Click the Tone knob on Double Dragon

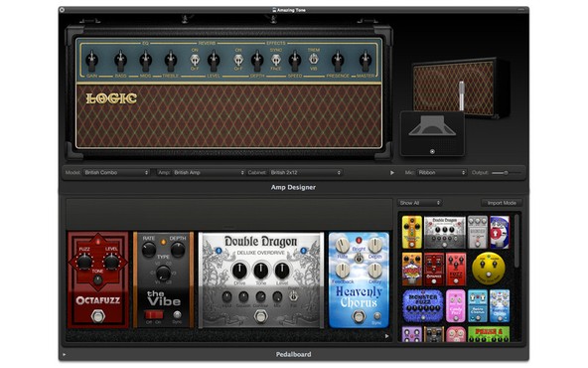pos(260,271)
